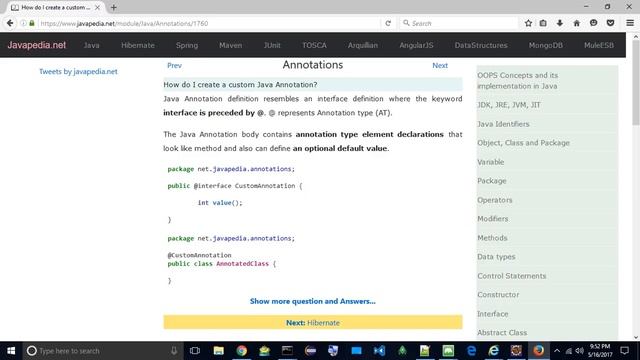Open 'Java Identifiers' sidebar topic
The height and width of the screenshot is (360, 640).
503,124
